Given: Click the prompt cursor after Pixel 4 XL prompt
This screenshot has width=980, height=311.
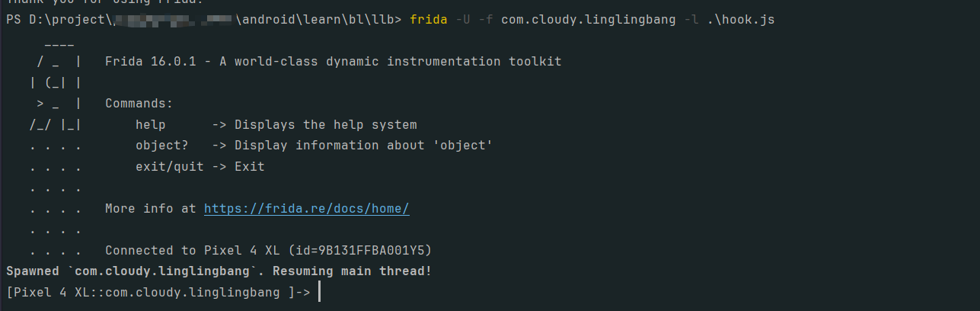Looking at the screenshot, I should [319, 292].
